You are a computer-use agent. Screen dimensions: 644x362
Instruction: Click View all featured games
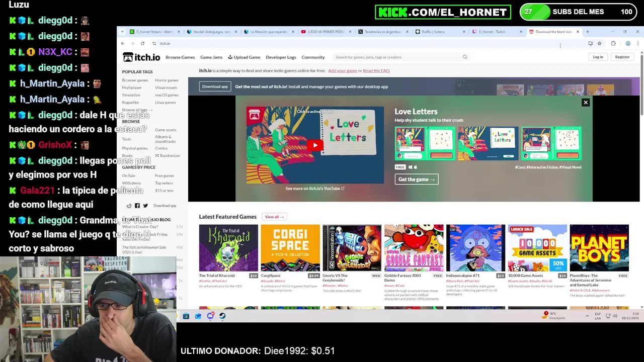(x=274, y=217)
